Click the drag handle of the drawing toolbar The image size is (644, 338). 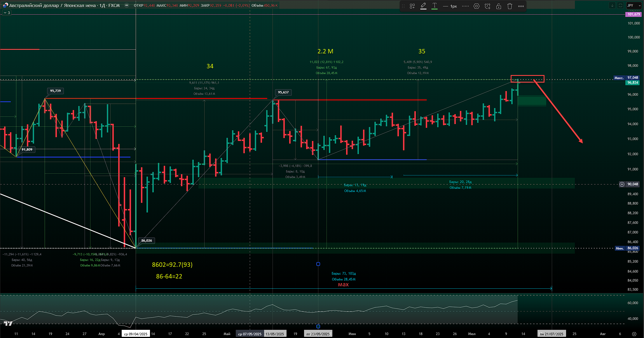(x=403, y=6)
